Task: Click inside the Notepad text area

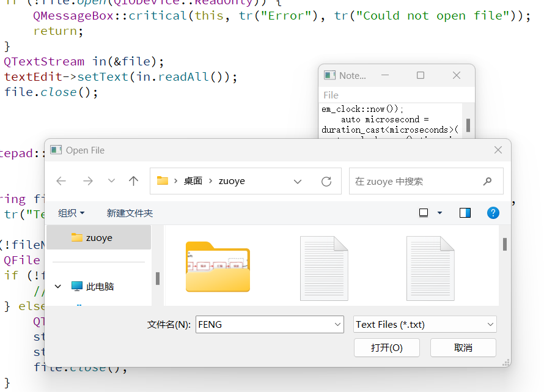Action: click(x=391, y=120)
